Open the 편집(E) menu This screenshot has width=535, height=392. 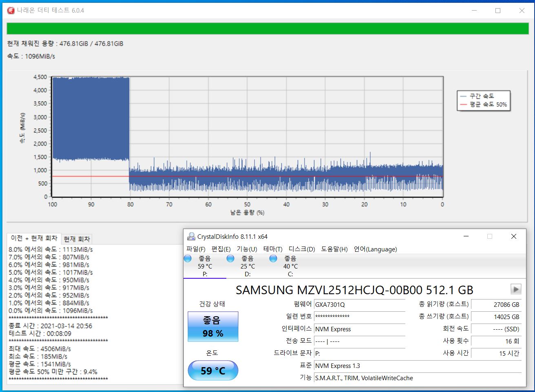point(221,249)
